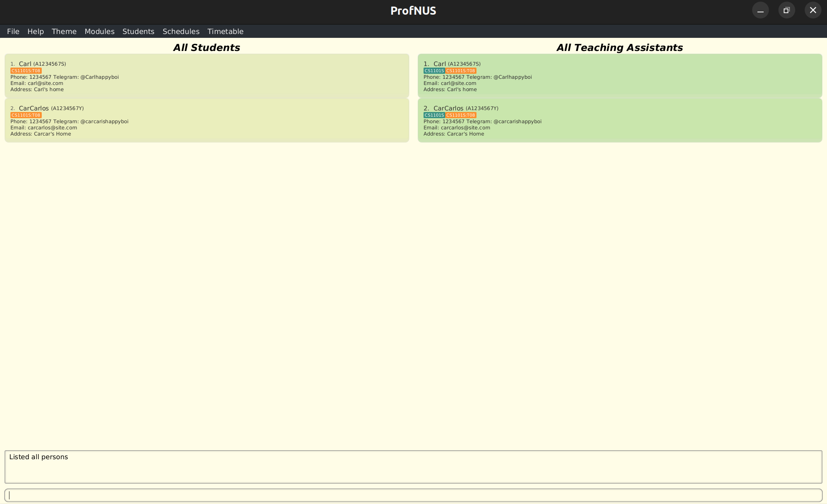Select CarCarlos's card in All Students
This screenshot has width=827, height=504.
click(x=207, y=120)
